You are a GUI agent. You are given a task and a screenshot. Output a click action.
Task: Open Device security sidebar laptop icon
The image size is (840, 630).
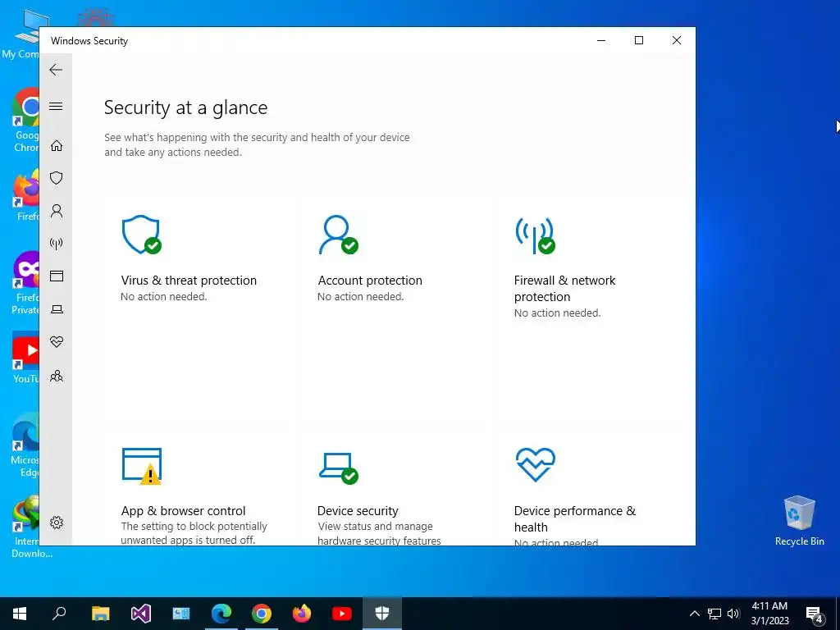point(57,309)
